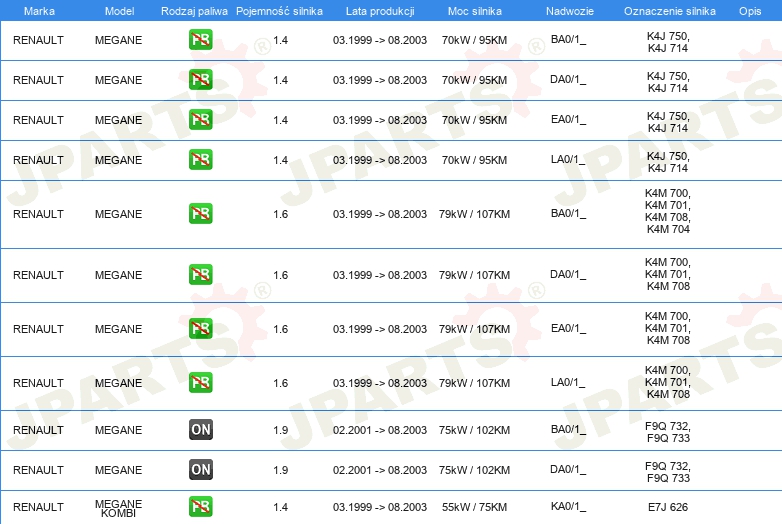Select the EA0/1_ body code in the 1.4 row
The width and height of the screenshot is (782, 524).
click(x=569, y=119)
